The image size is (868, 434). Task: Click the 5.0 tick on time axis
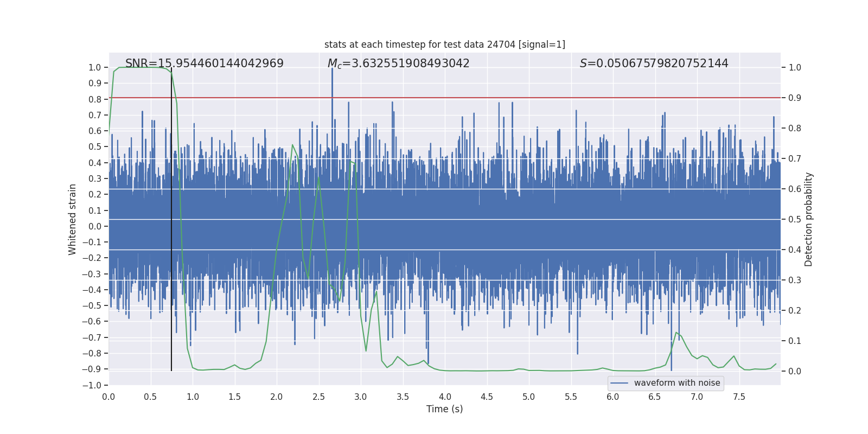[528, 397]
